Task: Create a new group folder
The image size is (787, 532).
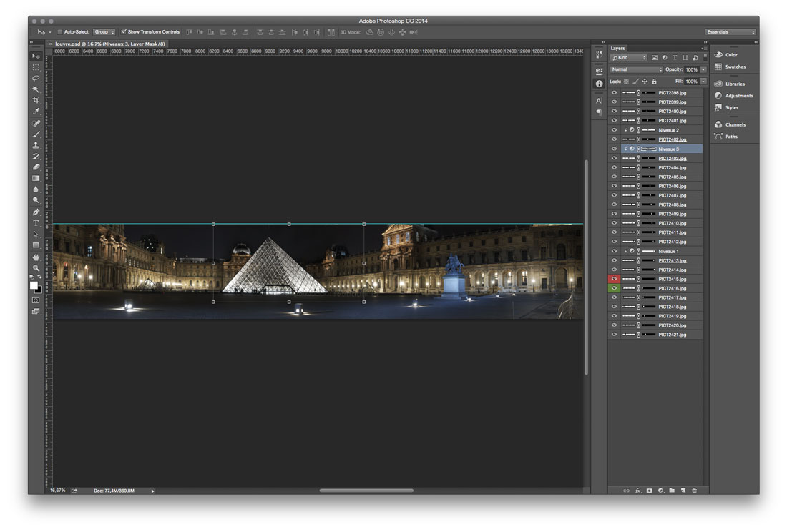Action: tap(672, 491)
